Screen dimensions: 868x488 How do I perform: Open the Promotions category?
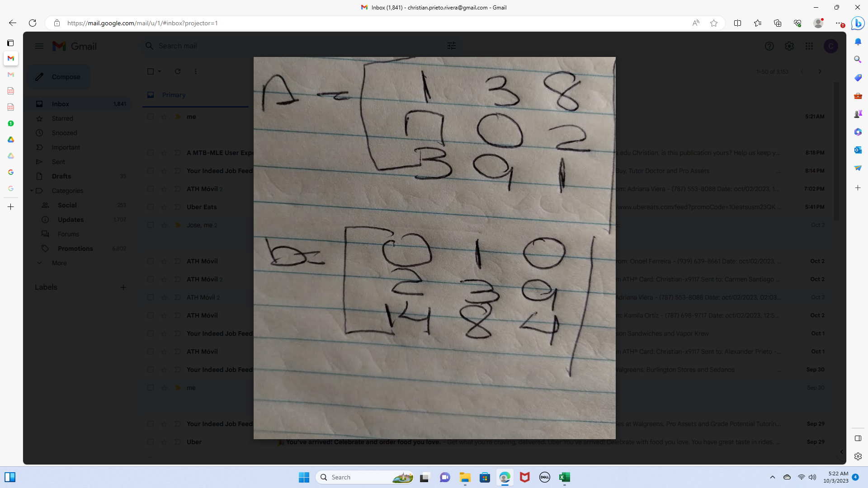[x=75, y=249]
